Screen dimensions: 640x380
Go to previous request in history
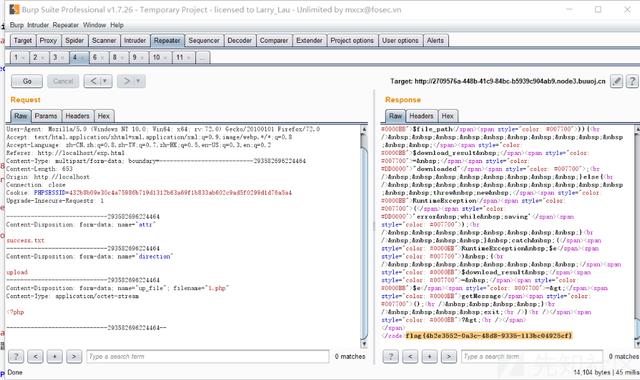[x=93, y=81]
